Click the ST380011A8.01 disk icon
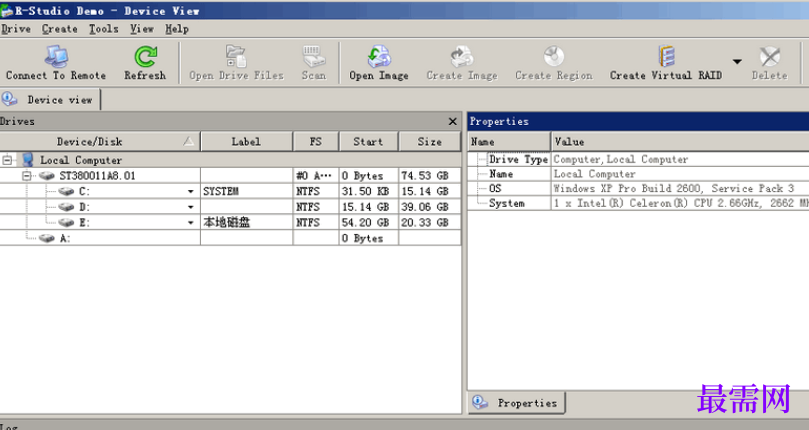This screenshot has width=809, height=430. click(x=47, y=176)
